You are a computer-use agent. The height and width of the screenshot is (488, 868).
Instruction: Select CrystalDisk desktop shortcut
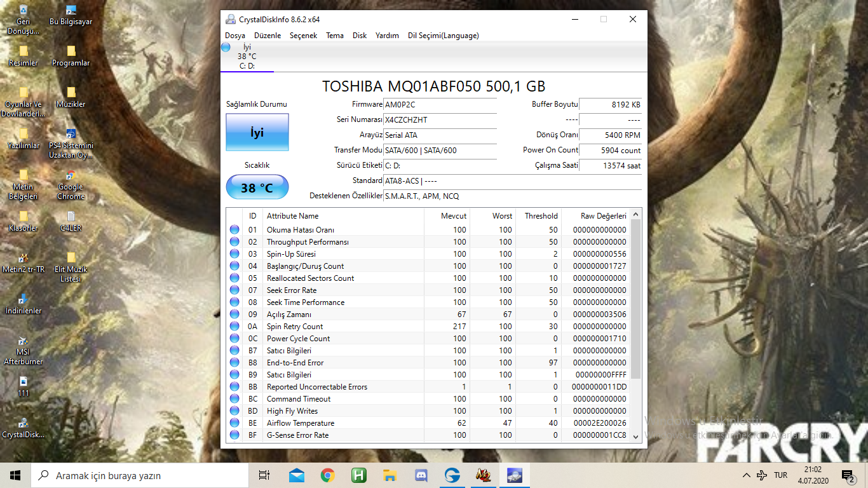tap(23, 428)
